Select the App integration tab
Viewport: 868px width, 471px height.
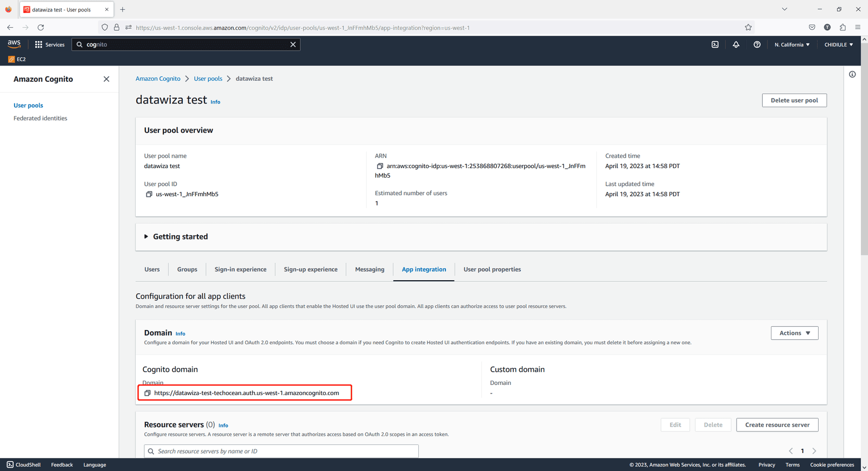point(424,269)
